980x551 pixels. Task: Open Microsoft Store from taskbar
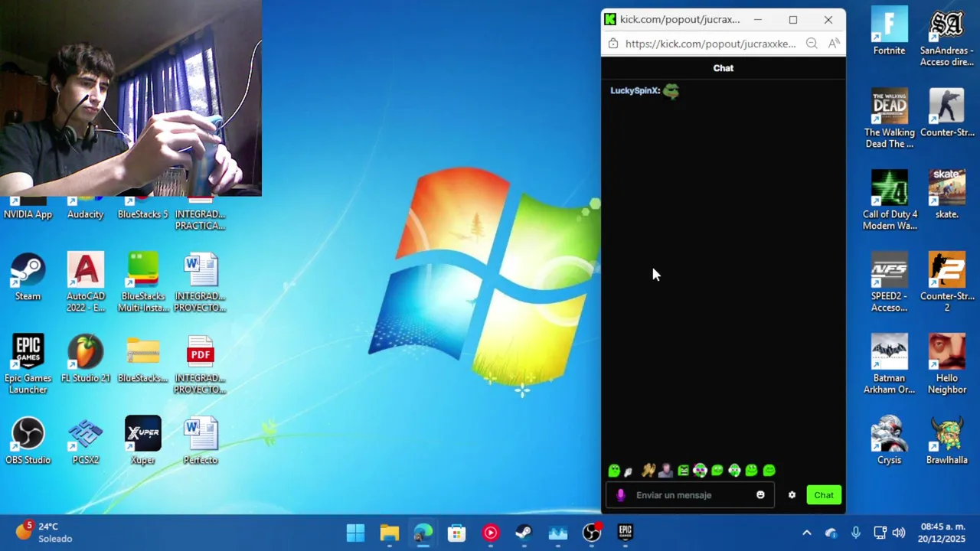point(457,533)
